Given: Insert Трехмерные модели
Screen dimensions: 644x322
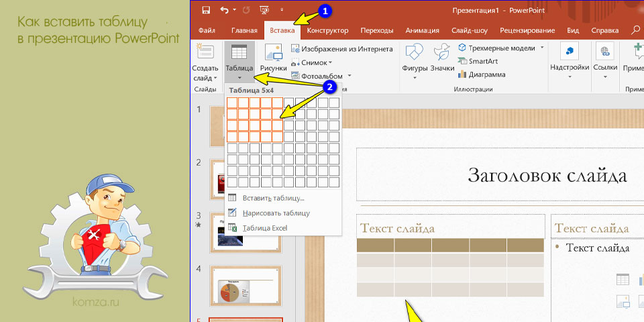Looking at the screenshot, I should (496, 48).
